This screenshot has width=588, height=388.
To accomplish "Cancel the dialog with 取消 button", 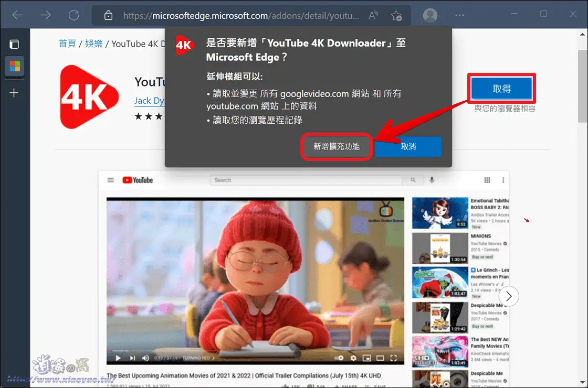I will (408, 147).
